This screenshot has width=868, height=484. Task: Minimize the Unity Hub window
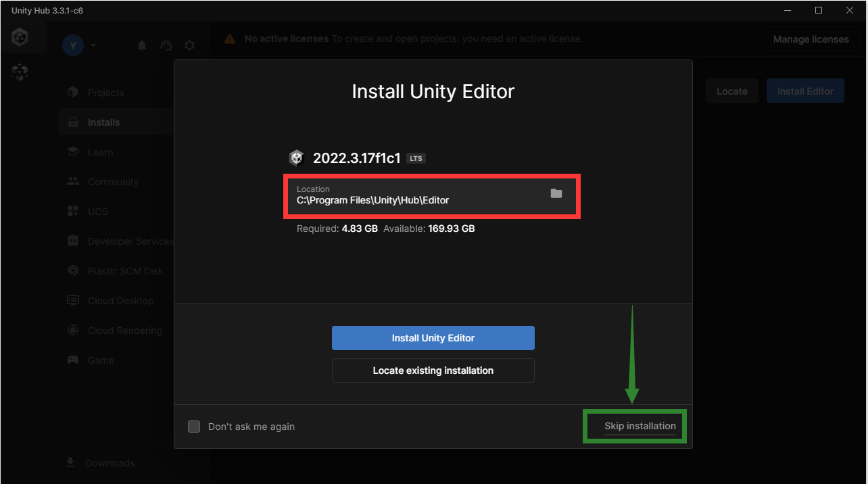(788, 10)
